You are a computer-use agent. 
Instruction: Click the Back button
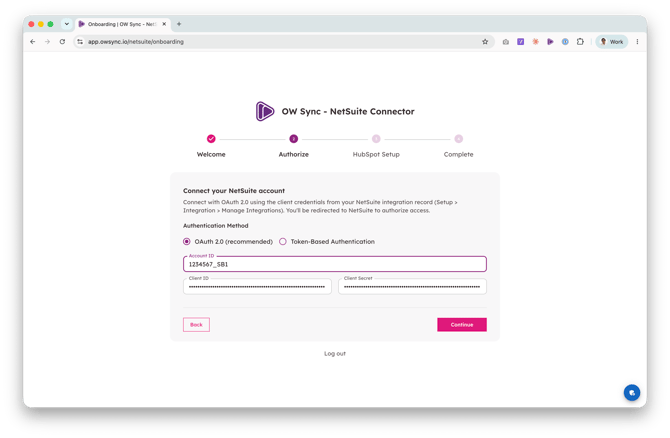tap(196, 324)
